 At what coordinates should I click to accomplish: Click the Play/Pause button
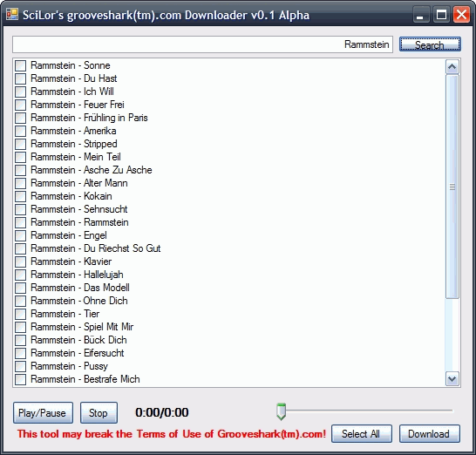pos(43,413)
